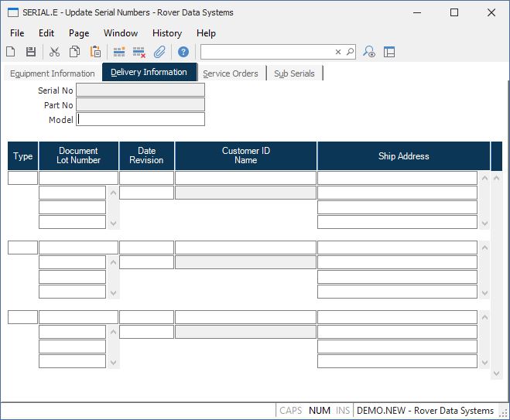Switch to the Equipment Information tab
Image resolution: width=510 pixels, height=420 pixels.
(52, 73)
